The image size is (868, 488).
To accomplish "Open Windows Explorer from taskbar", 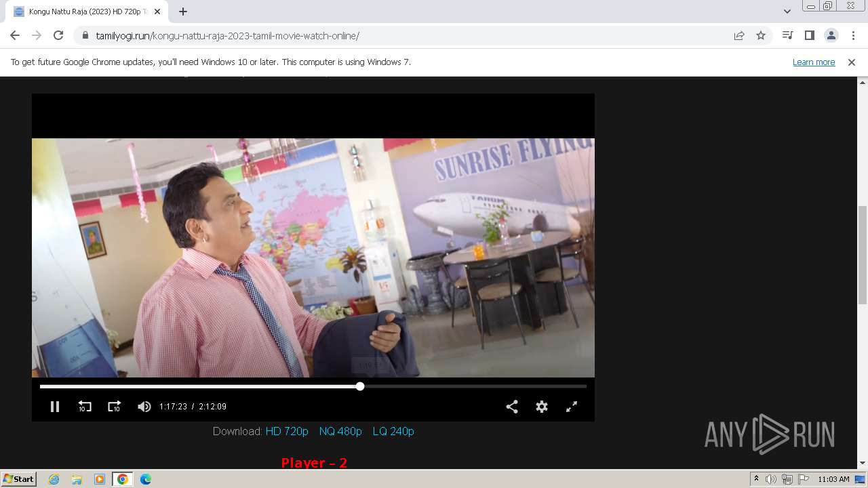I will (77, 479).
